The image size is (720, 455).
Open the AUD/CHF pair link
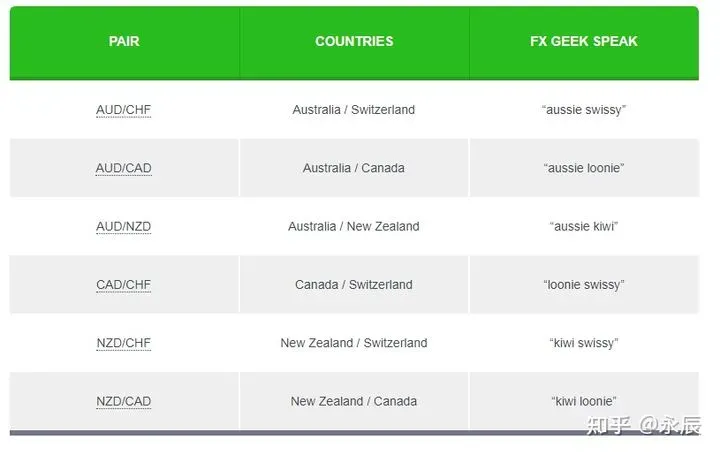click(x=124, y=110)
